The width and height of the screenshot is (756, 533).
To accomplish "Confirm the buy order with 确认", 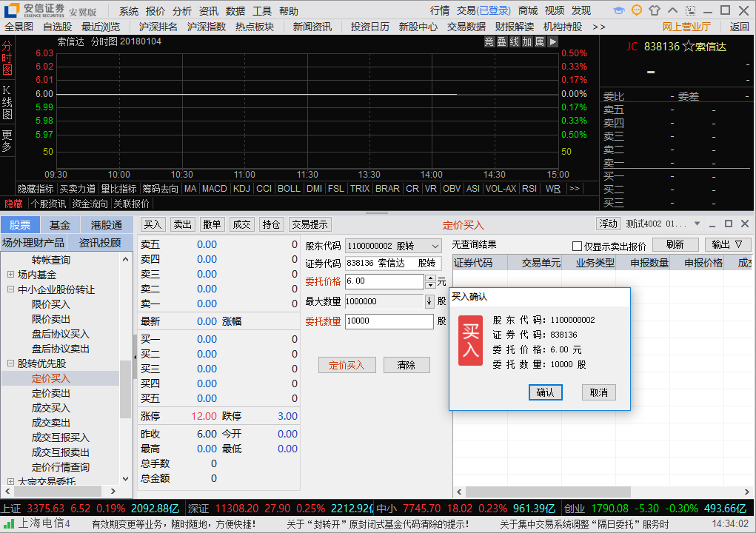I will tap(545, 392).
